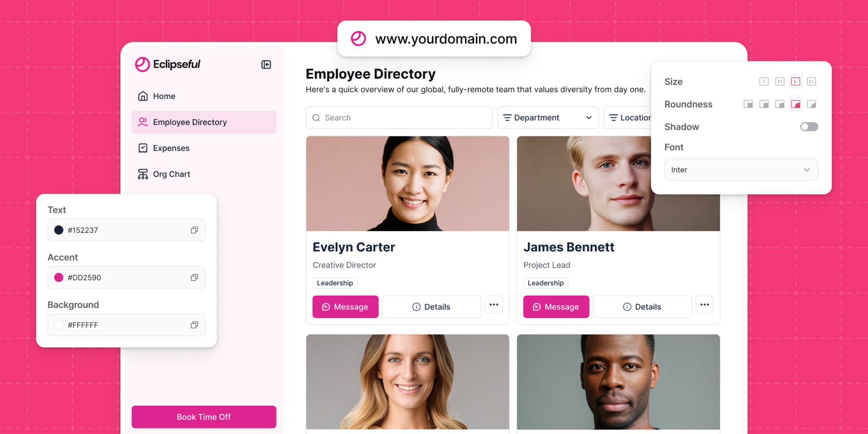Copy the Accent color #DD2590 value
This screenshot has height=434, width=868.
click(x=194, y=278)
